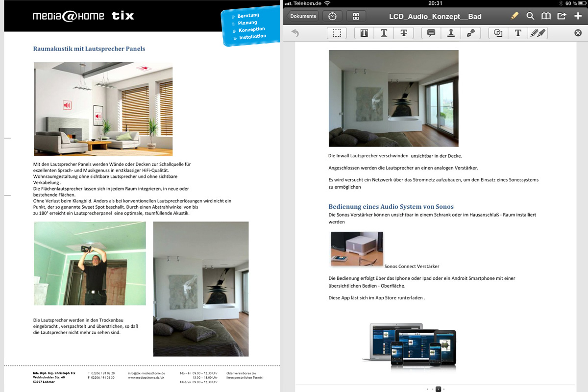588x392 pixels.
Task: Tap the Sonos Connect amplifier image
Action: coord(357,249)
